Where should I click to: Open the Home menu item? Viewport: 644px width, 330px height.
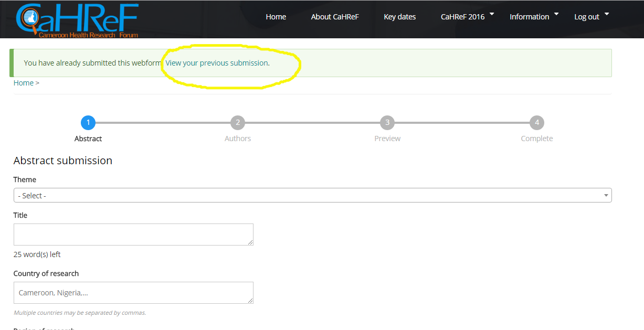click(276, 17)
